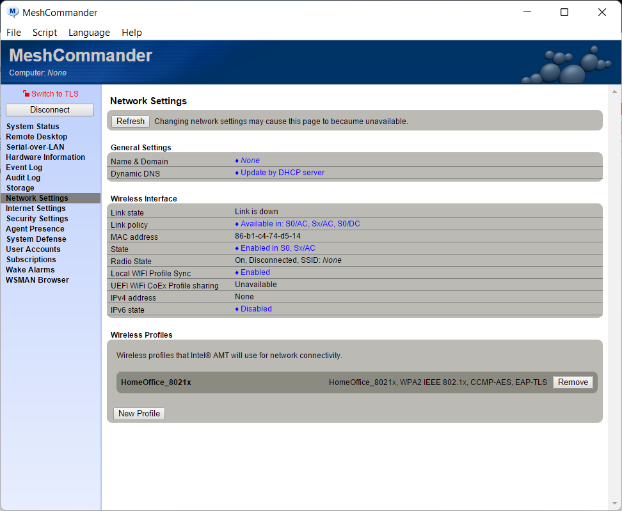Click the vertical scrollbar down arrow
Viewport: 622px width, 511px height.
(x=614, y=505)
